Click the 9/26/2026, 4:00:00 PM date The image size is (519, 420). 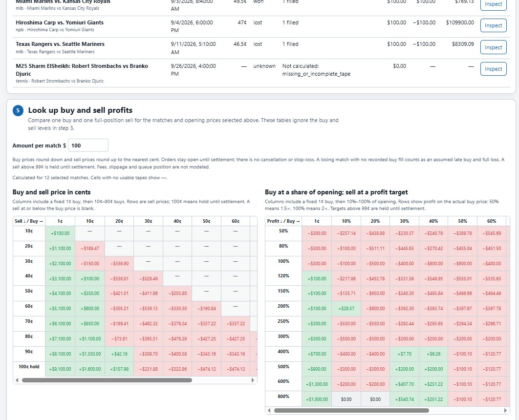[x=194, y=70]
